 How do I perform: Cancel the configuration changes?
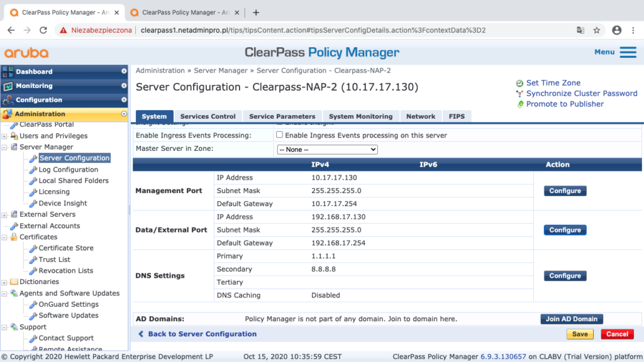point(618,334)
